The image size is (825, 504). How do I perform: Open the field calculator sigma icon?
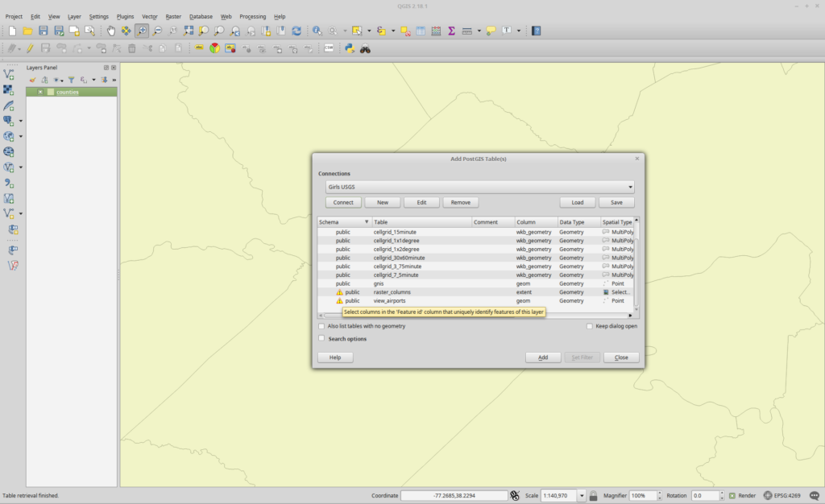(451, 31)
